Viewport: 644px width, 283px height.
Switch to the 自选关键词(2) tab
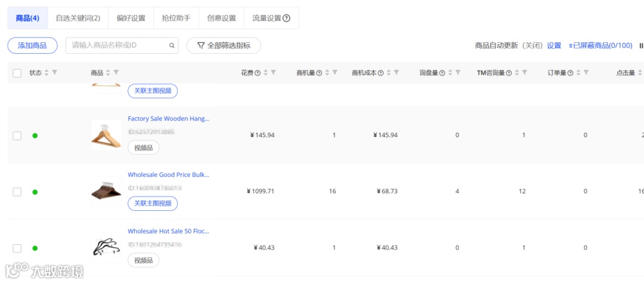click(78, 19)
